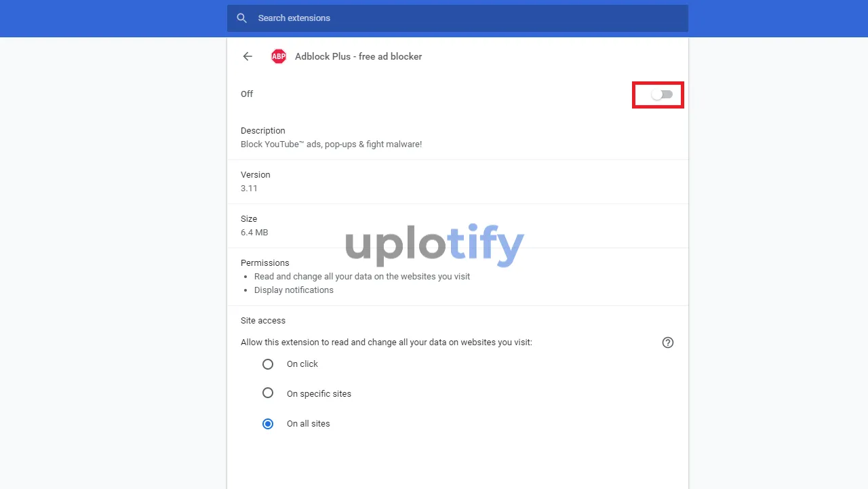Click the Size heading
This screenshot has height=489, width=868.
249,219
